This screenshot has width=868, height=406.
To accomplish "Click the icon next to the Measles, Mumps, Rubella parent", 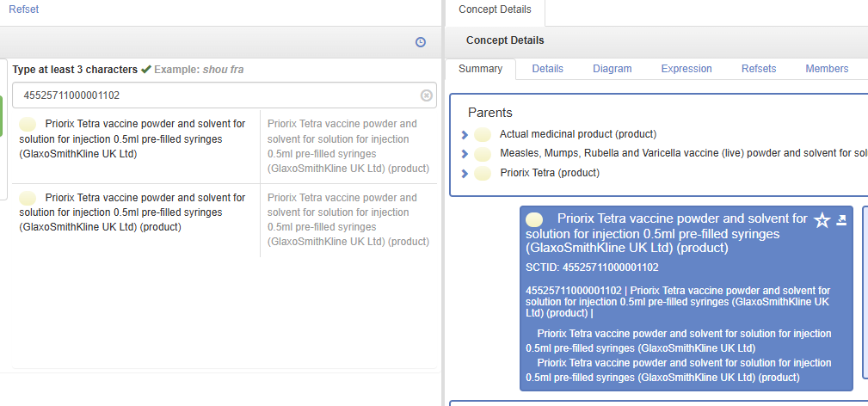I will (483, 154).
